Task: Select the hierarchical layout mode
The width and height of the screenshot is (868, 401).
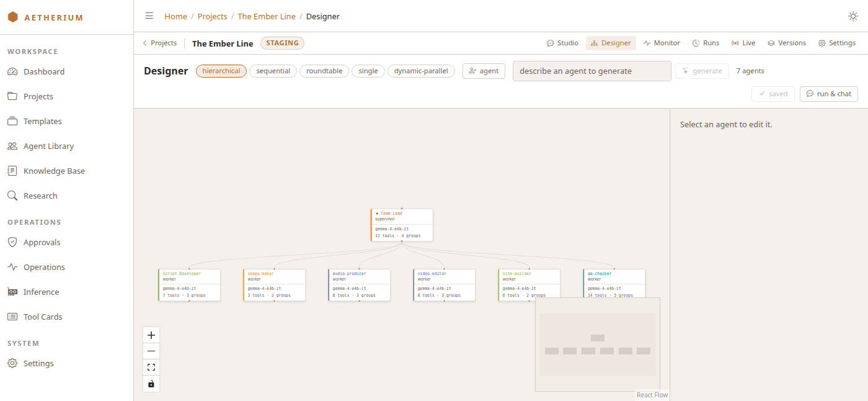Action: coord(221,71)
